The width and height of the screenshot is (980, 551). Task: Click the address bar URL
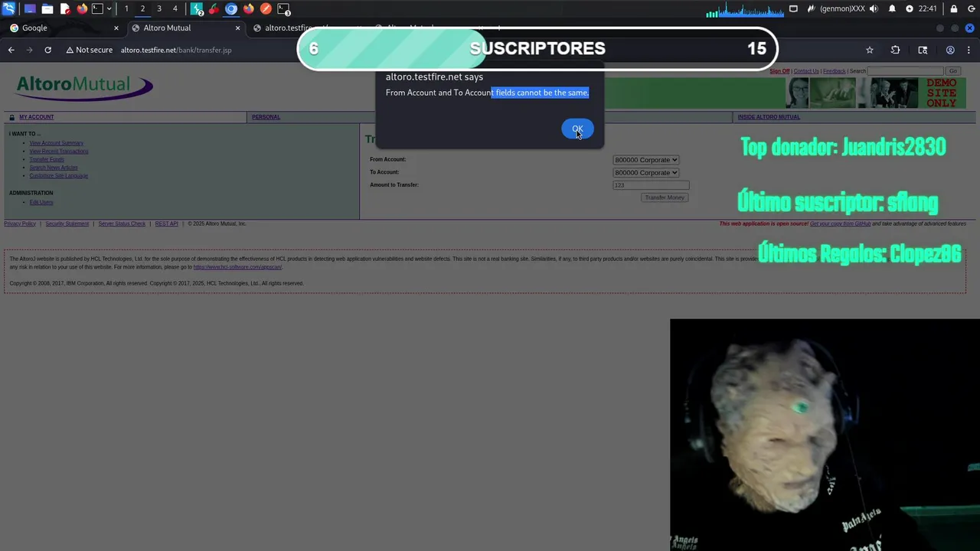click(x=176, y=50)
